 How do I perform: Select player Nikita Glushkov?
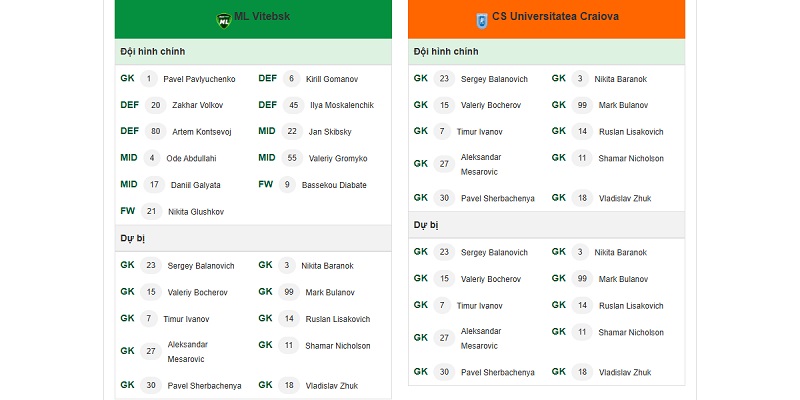pos(196,212)
